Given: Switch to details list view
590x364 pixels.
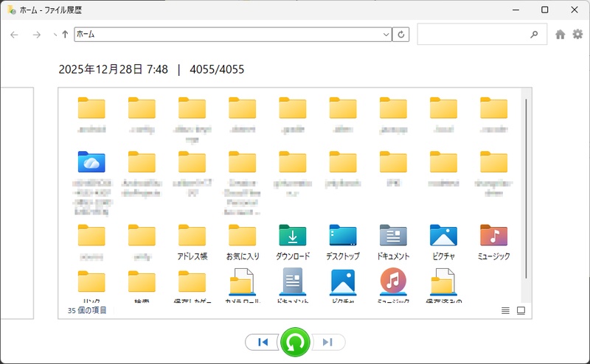Looking at the screenshot, I should [x=505, y=311].
